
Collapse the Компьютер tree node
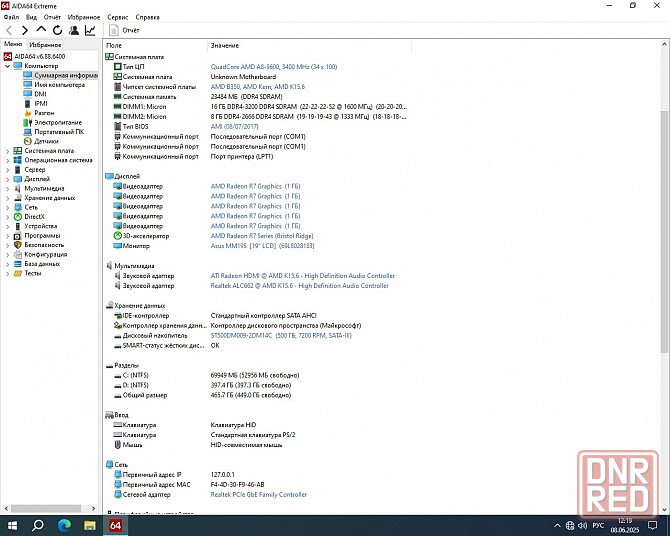coord(7,66)
